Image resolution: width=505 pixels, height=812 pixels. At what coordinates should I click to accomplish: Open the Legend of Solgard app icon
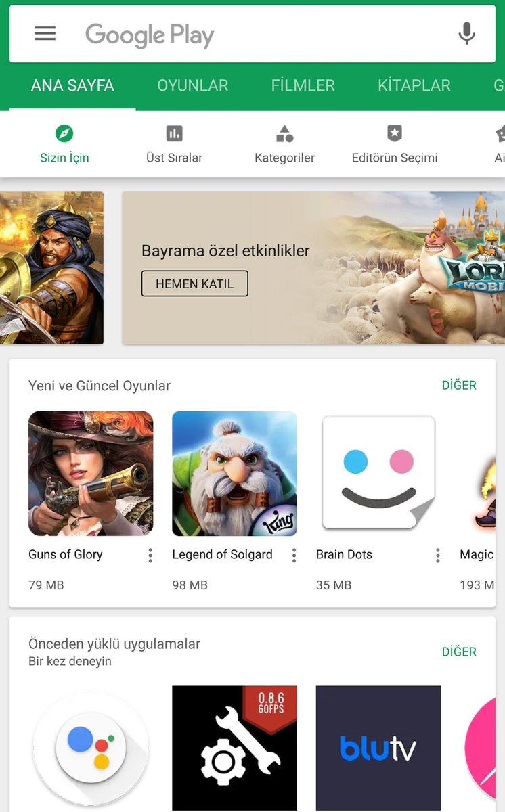pos(234,474)
